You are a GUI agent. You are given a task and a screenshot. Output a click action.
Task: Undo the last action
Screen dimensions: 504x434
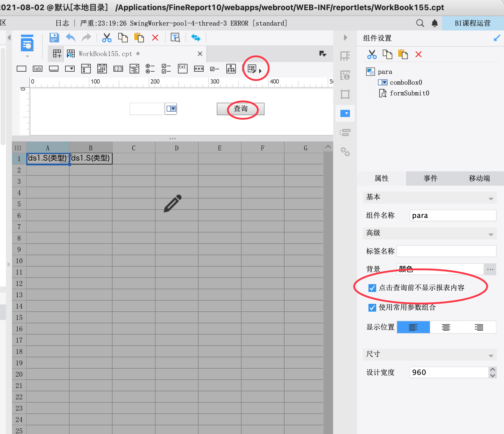point(70,38)
